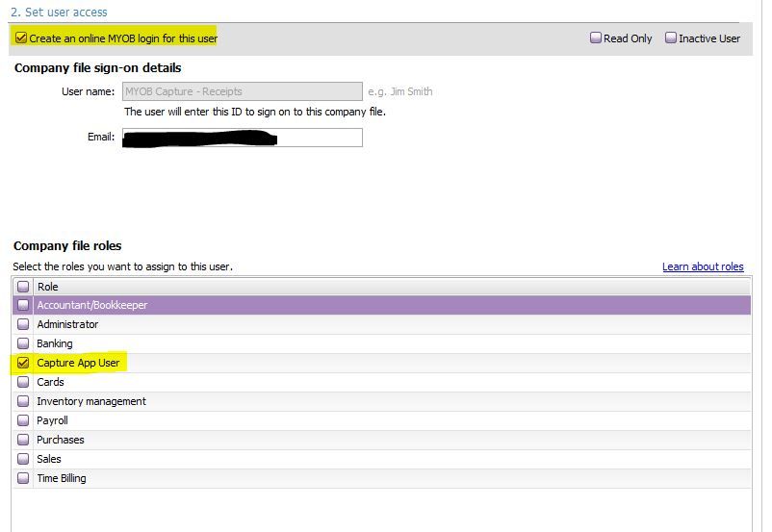Tick the Cards role checkbox
Screen dimensions: 772x532
click(23, 382)
